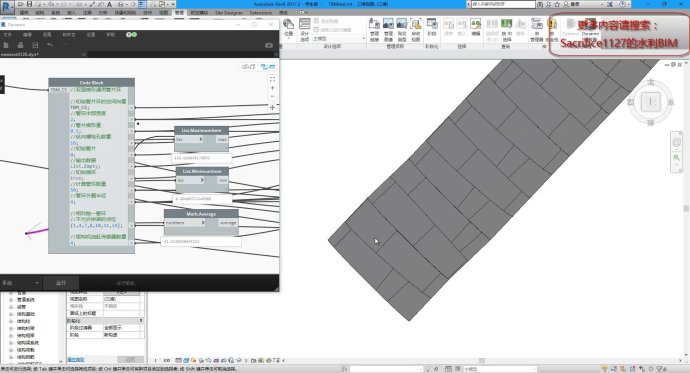Open the 设置 menu in Dynamo
Image resolution: width=690 pixels, height=373 pixels.
pyautogui.click(x=91, y=34)
